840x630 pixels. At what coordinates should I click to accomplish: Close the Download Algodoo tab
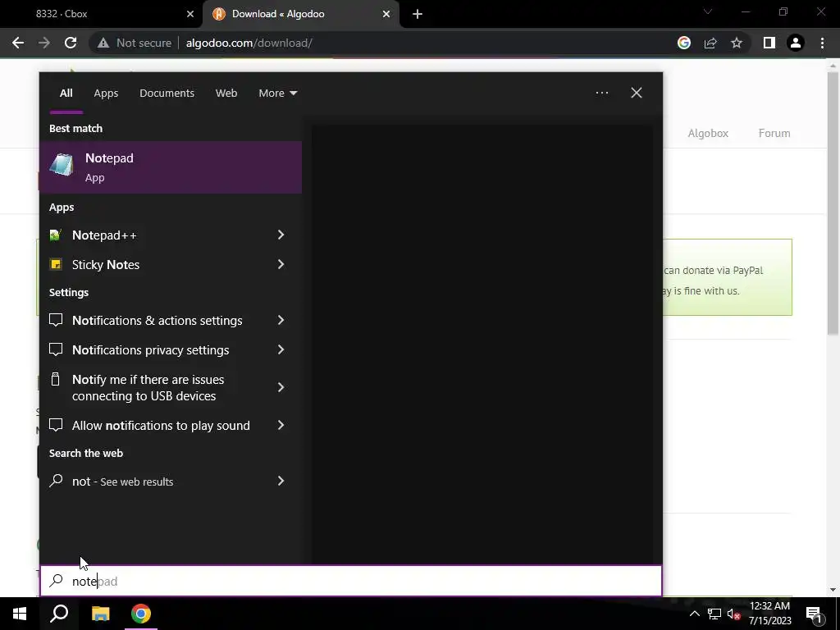pos(386,14)
